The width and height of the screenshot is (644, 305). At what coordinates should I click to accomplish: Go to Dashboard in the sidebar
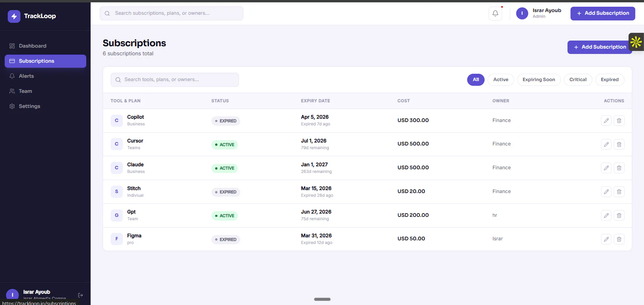[x=45, y=46]
